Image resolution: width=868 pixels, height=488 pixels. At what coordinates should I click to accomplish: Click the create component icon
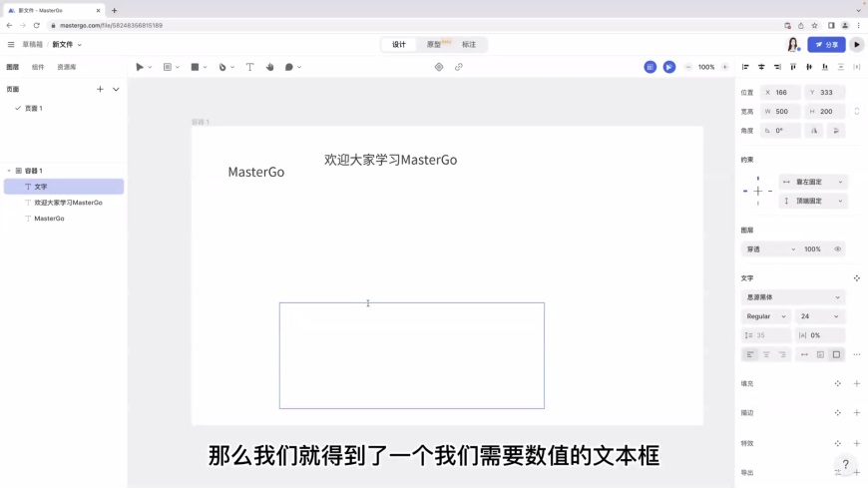point(439,67)
